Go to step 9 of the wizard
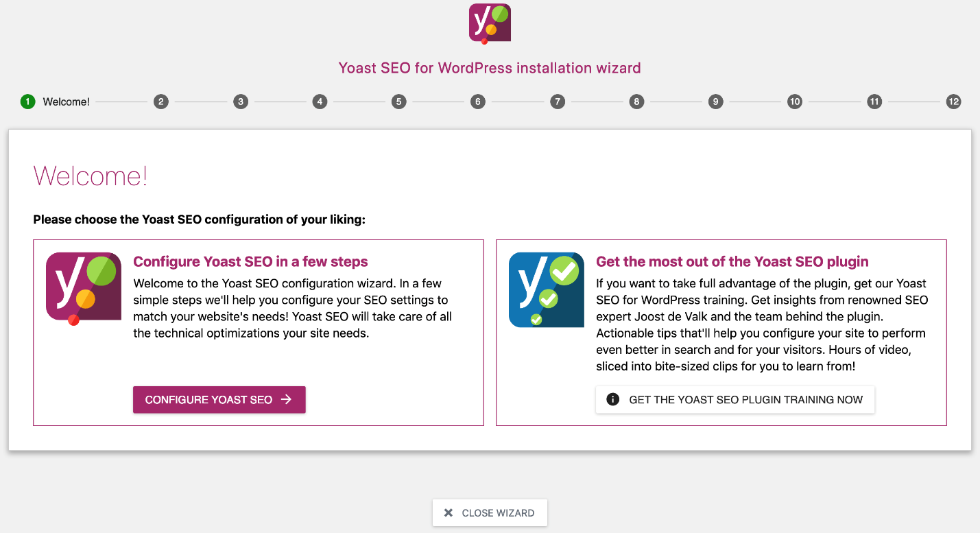 pos(715,102)
